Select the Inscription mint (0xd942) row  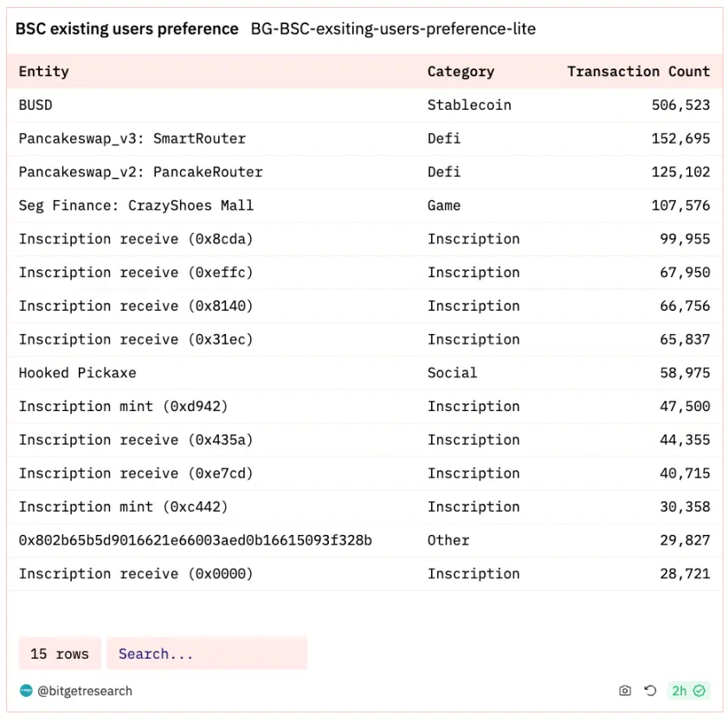coord(364,406)
